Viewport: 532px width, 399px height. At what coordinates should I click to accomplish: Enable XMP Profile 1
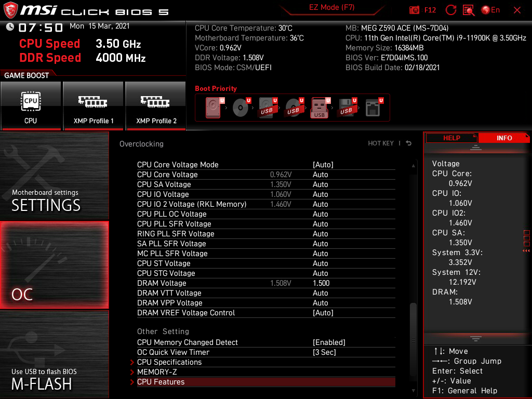coord(94,105)
